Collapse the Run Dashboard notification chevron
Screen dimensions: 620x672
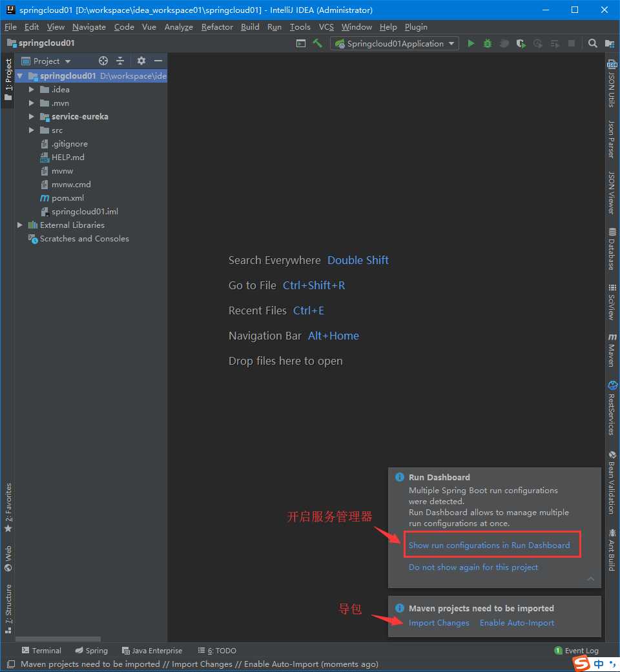click(591, 579)
